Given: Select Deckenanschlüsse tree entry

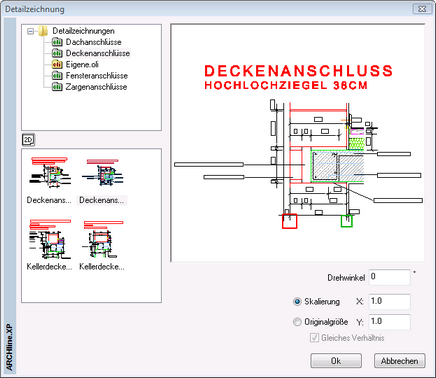Looking at the screenshot, I should [98, 53].
